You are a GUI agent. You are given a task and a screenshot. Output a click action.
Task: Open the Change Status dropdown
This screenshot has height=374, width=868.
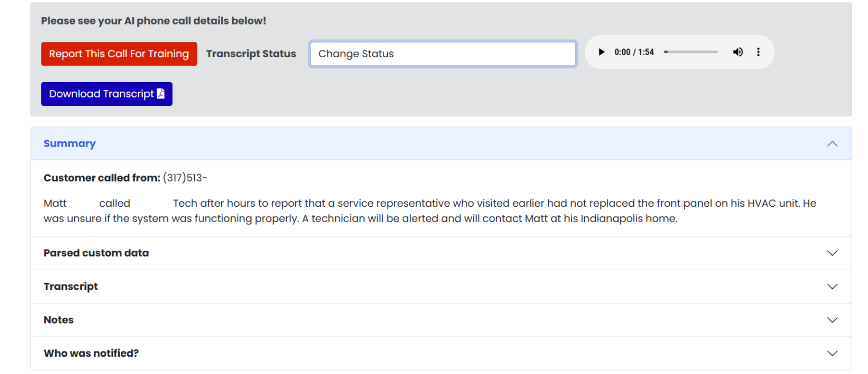tap(442, 54)
